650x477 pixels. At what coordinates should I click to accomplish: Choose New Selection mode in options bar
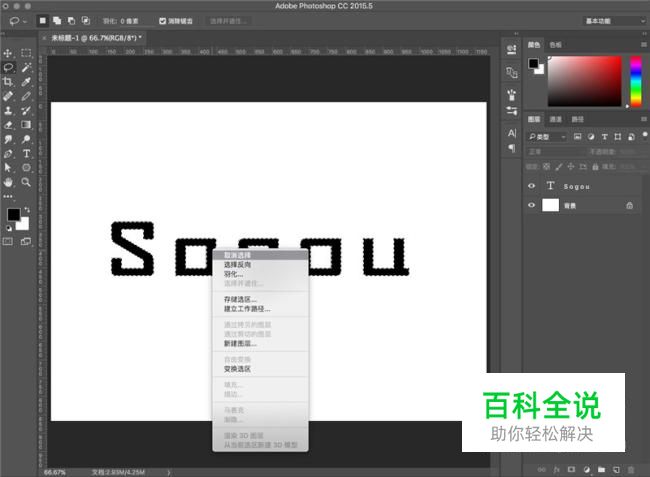(x=43, y=20)
